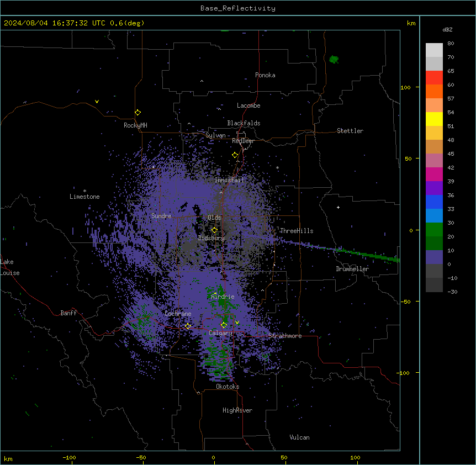Click the Cochrane town label

click(178, 314)
